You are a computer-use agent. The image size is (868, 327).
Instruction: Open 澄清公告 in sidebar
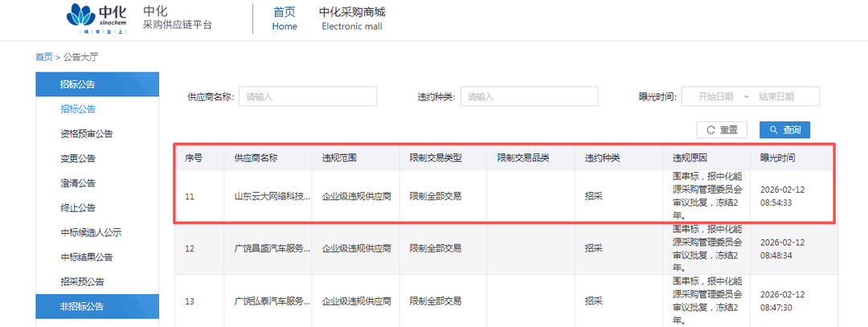(x=78, y=183)
